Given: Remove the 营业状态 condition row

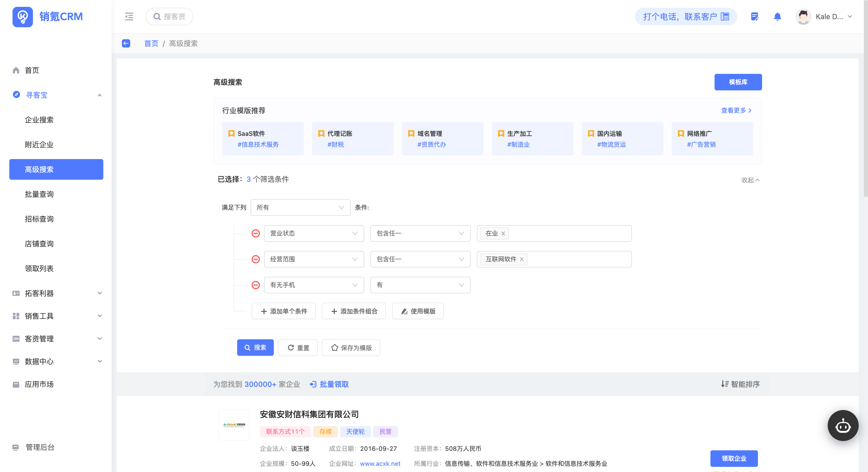Looking at the screenshot, I should tap(256, 233).
